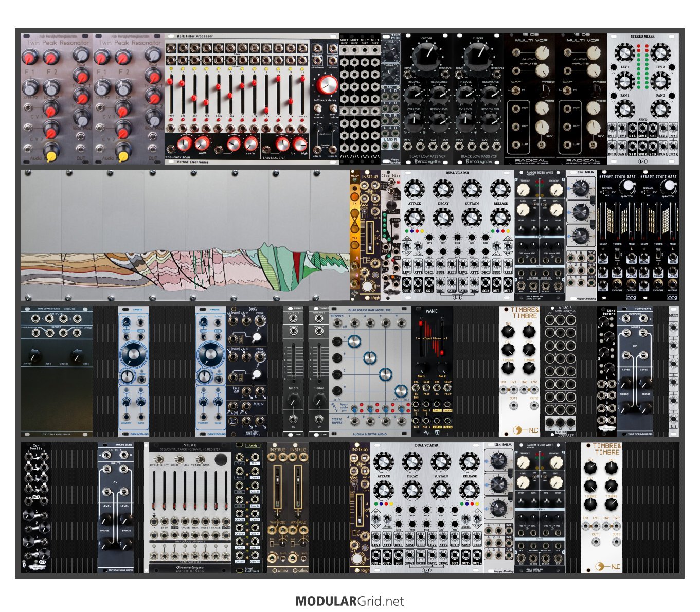Viewport: 700px width, 612px height.
Task: Turn the Stereo Mixer LEV 1 knob
Action: coord(624,53)
